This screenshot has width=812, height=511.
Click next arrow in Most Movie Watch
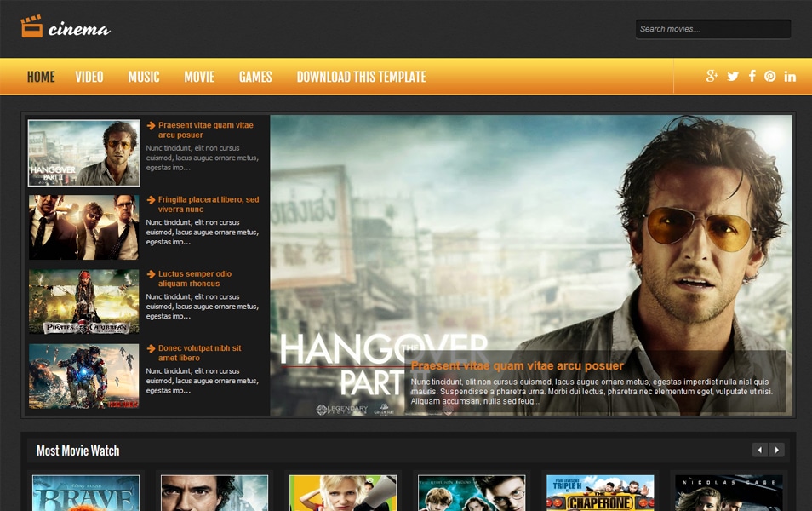click(x=777, y=450)
